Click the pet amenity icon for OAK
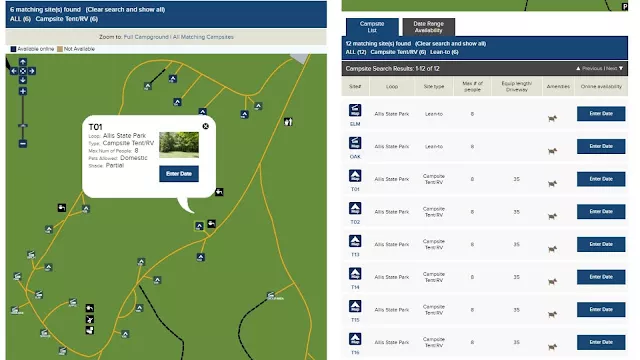 coord(552,151)
